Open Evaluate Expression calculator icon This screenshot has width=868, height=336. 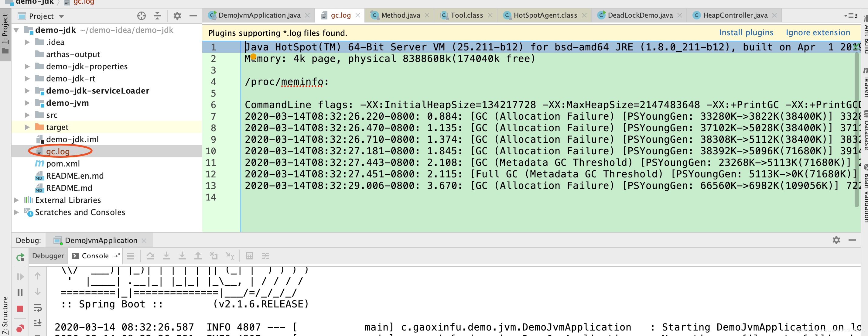pos(250,256)
